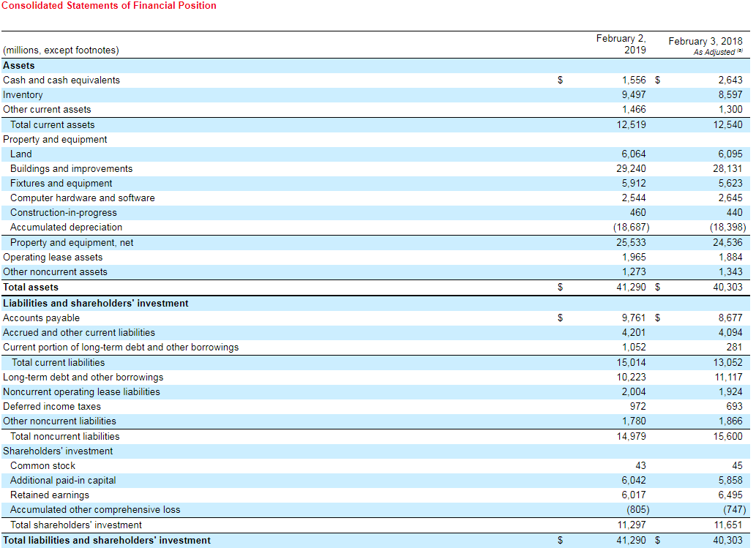Screen dimensions: 756x548
Task: Select current debt portion value 1,052
Action: tap(634, 348)
